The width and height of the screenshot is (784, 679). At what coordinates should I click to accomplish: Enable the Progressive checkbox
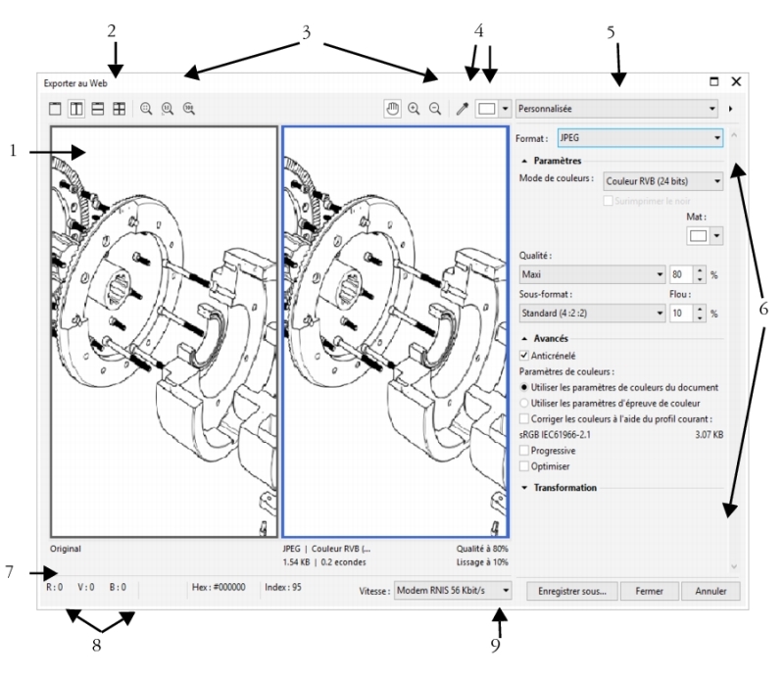524,450
